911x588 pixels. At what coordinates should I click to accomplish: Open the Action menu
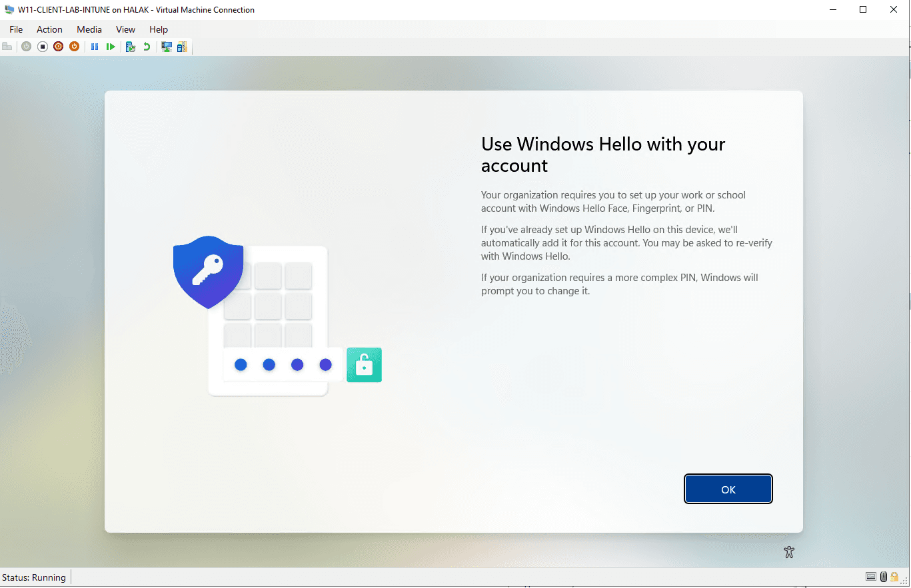[x=49, y=29]
